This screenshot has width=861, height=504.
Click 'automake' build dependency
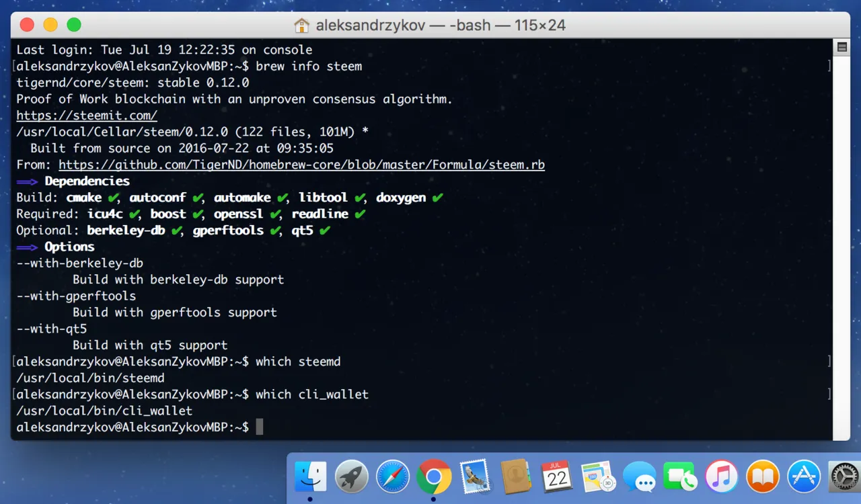(x=242, y=198)
